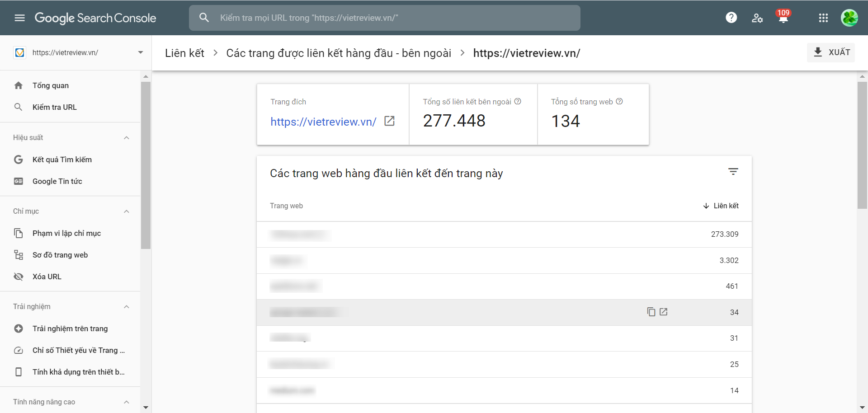Click plus-circle icon for Trải nghiệm trên trang
Image resolution: width=868 pixels, height=413 pixels.
click(19, 329)
